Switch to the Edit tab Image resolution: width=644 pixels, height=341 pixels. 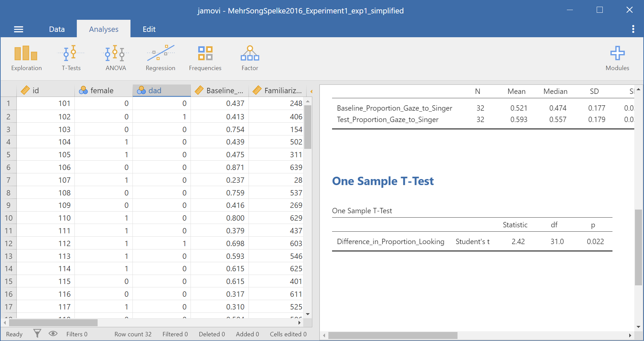pos(149,29)
